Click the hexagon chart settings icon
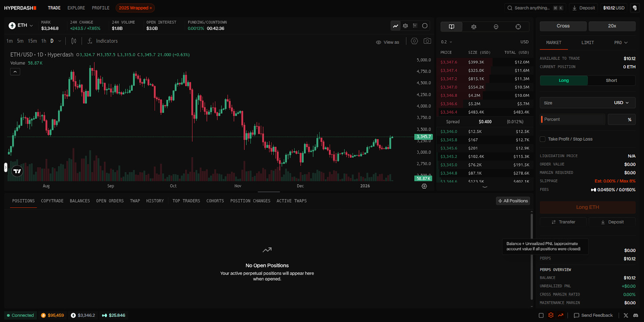The height and width of the screenshot is (322, 644). click(414, 41)
